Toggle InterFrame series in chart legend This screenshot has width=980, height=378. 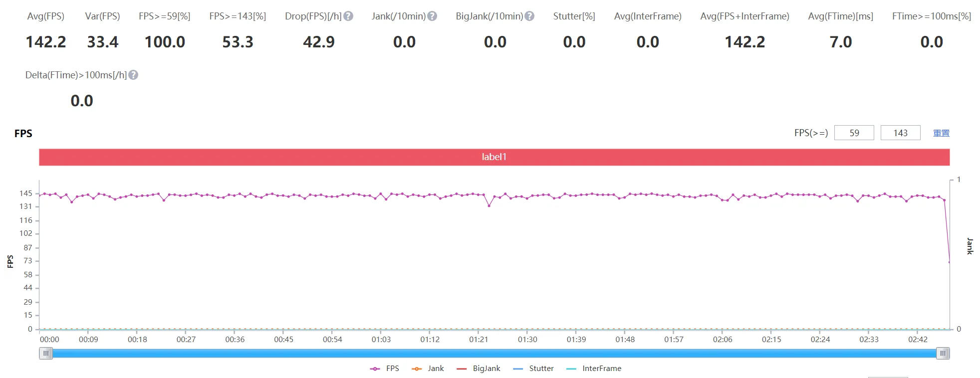(x=594, y=369)
